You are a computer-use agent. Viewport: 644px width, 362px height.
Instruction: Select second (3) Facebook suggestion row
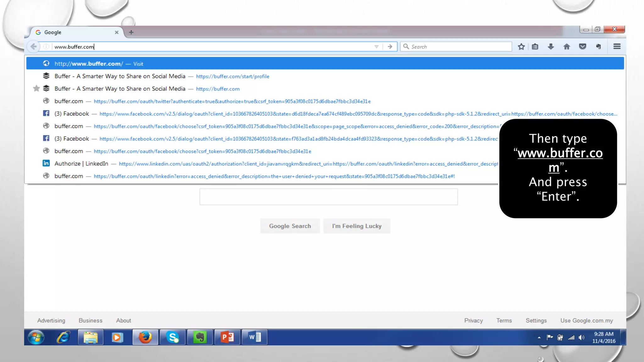263,139
